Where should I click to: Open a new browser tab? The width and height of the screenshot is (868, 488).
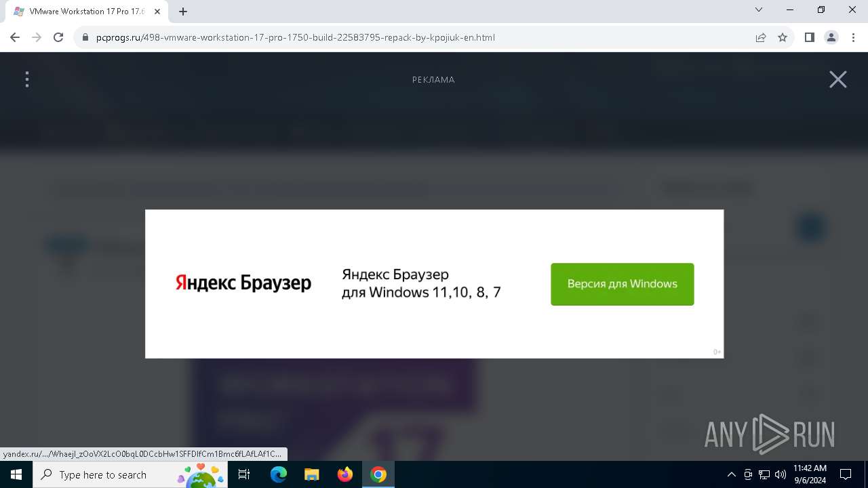(183, 12)
